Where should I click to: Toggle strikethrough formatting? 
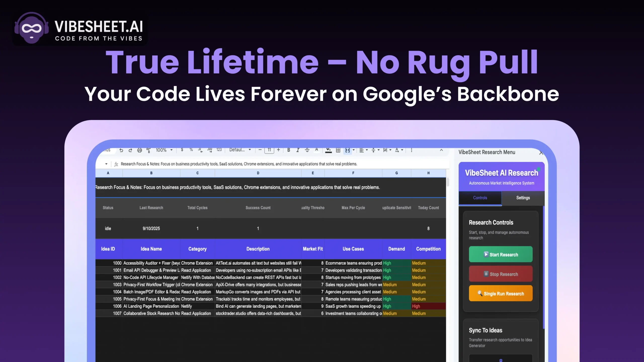point(307,150)
